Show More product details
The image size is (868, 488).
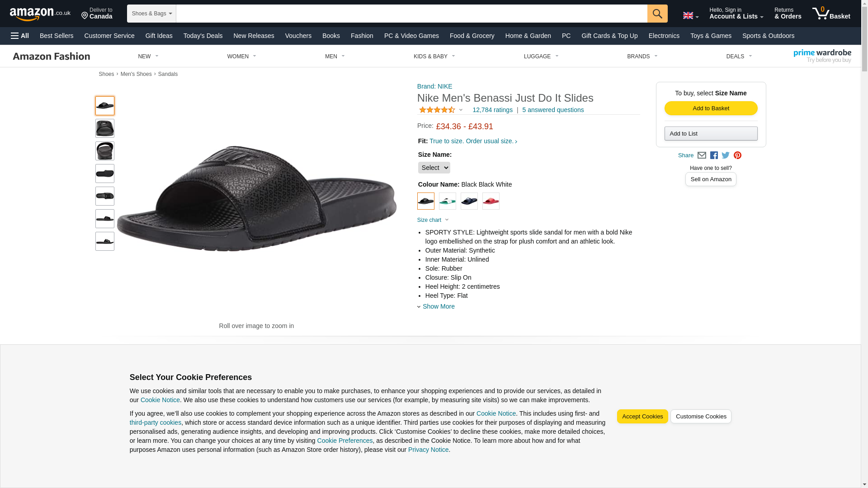click(x=438, y=306)
